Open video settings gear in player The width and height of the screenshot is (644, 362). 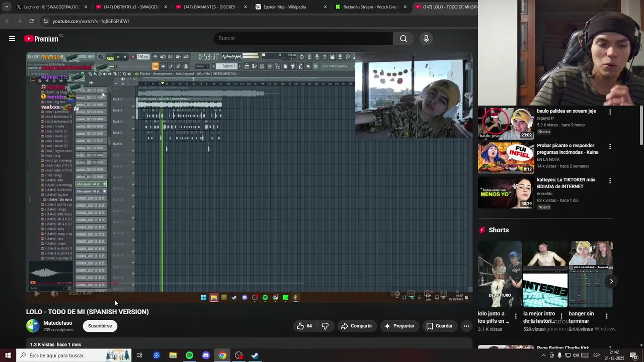(427, 294)
